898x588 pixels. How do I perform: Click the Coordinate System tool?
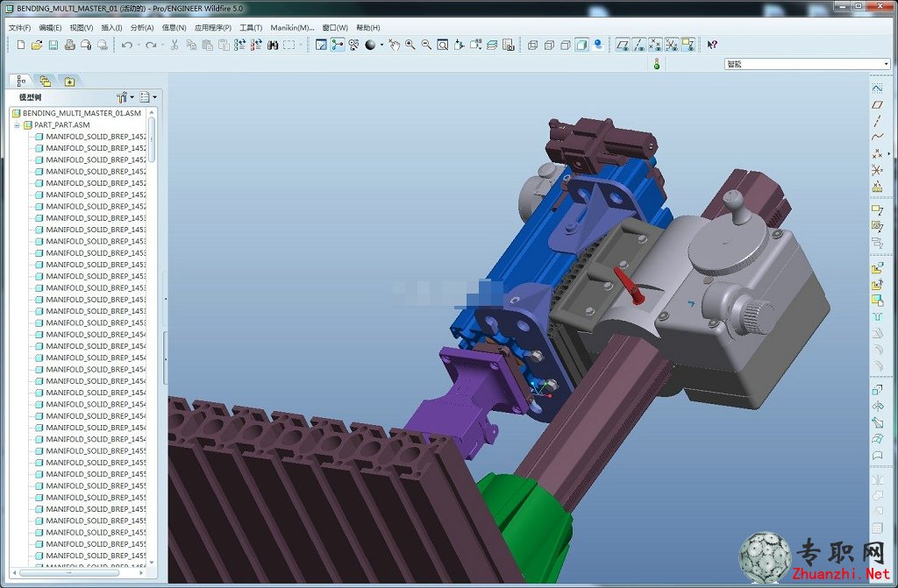877,170
